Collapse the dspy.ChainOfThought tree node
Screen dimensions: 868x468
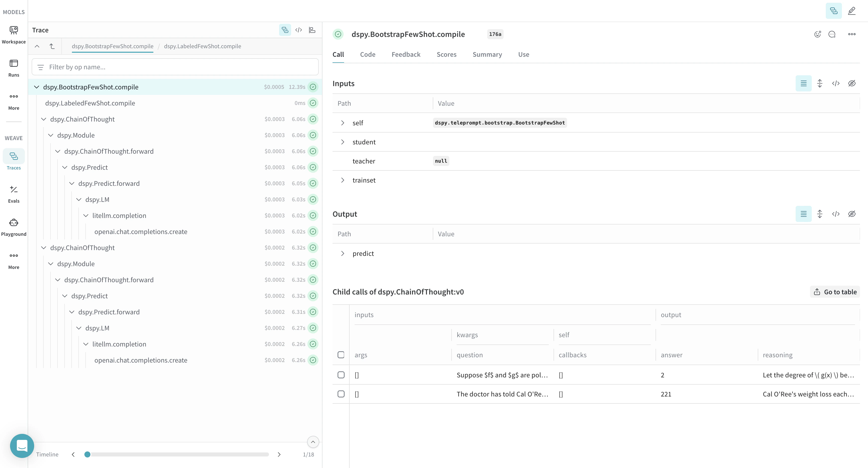tap(43, 119)
